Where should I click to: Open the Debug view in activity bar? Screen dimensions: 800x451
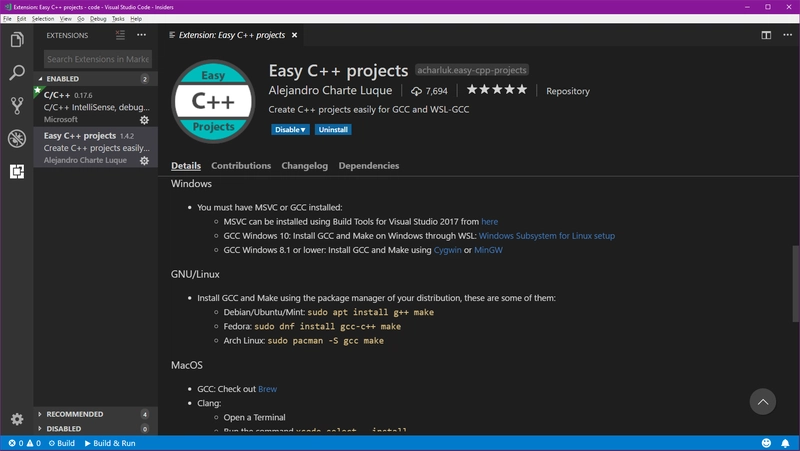coord(17,139)
